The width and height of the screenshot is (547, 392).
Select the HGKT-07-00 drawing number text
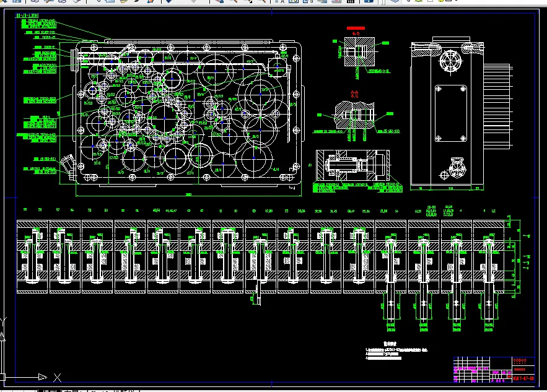pyautogui.click(x=523, y=378)
